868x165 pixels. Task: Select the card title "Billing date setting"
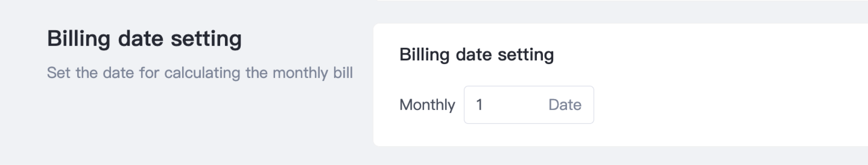point(476,55)
